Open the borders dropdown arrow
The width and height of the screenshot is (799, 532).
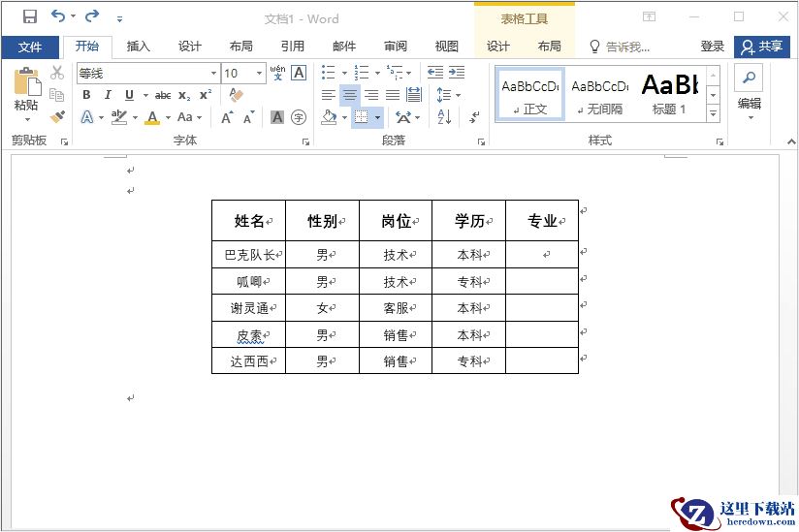(x=377, y=117)
